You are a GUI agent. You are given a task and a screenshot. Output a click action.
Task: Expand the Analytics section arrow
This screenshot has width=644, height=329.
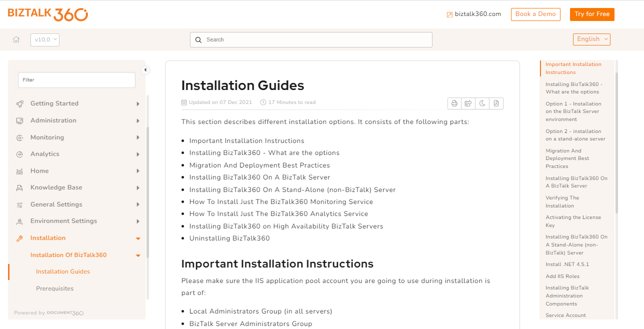[138, 154]
